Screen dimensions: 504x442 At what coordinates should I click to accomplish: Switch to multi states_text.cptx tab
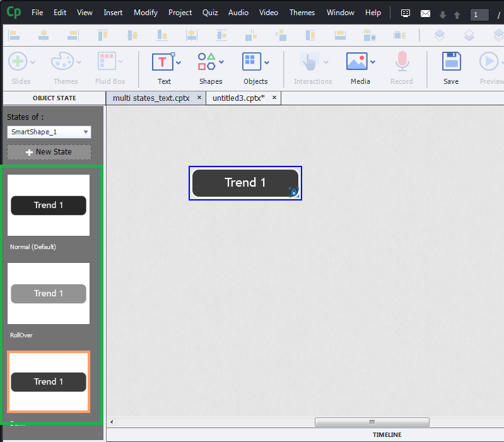tap(151, 98)
